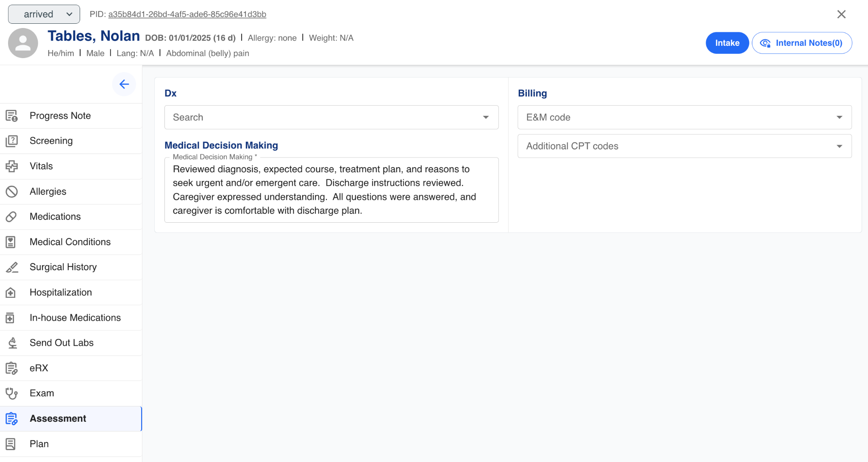Click the eRX prescription clipboard icon
868x462 pixels.
pyautogui.click(x=11, y=368)
